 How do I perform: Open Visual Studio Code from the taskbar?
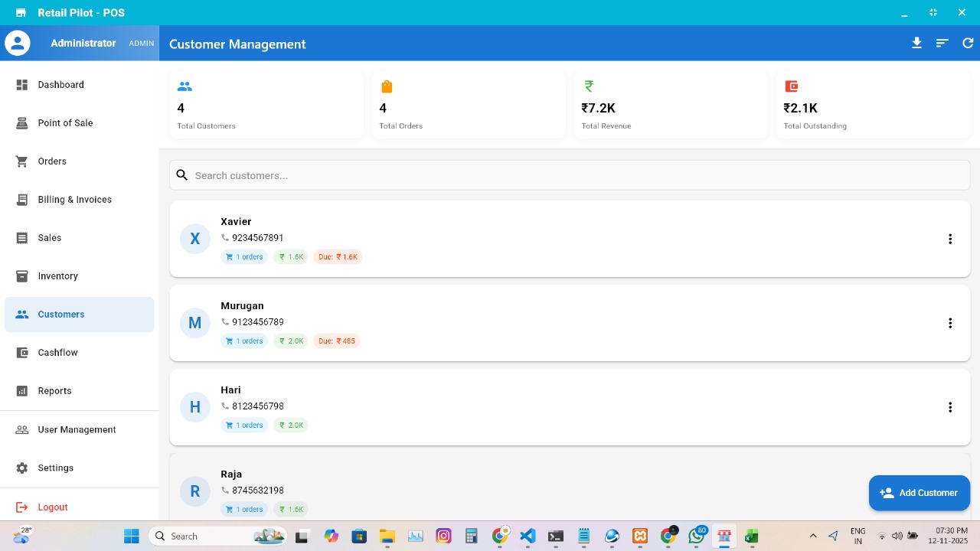tap(528, 536)
